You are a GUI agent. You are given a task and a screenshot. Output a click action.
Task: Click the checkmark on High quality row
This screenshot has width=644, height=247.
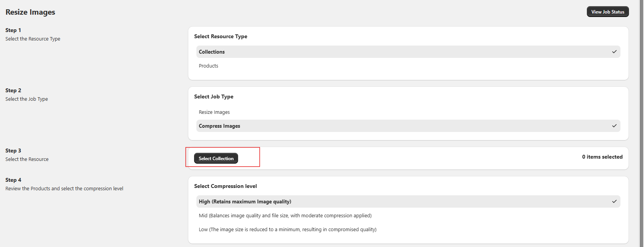(x=614, y=201)
